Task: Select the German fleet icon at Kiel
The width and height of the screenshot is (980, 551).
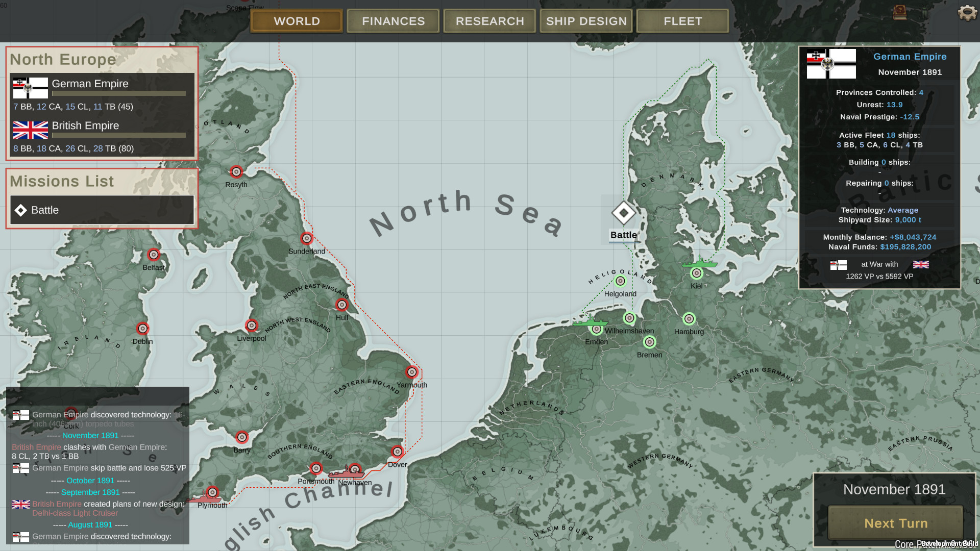Action: (x=700, y=265)
